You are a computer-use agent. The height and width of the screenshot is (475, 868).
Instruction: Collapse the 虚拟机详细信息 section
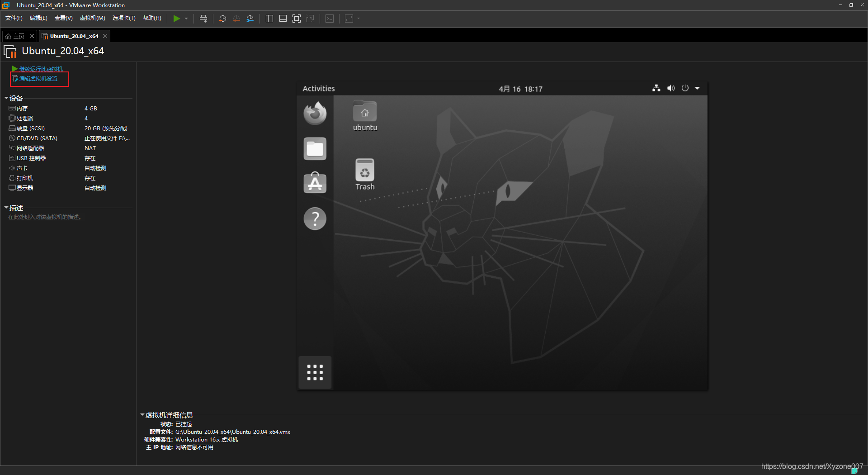[142, 415]
